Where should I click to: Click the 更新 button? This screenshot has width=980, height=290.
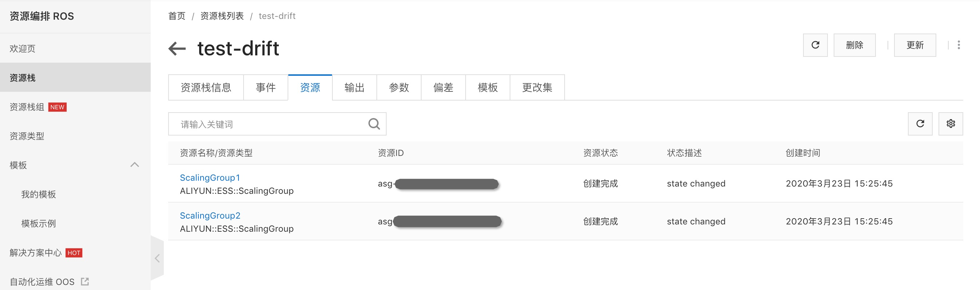[x=914, y=45]
